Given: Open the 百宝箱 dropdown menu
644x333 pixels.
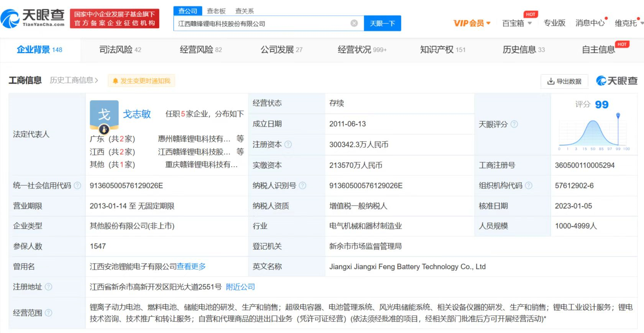Looking at the screenshot, I should coord(517,23).
